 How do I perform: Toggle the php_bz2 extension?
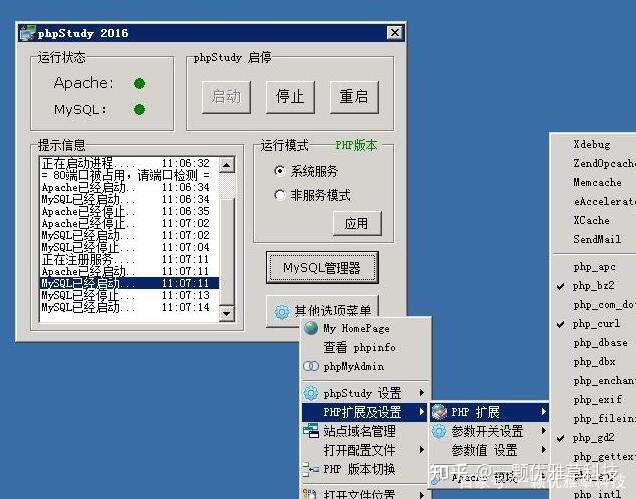tap(593, 286)
